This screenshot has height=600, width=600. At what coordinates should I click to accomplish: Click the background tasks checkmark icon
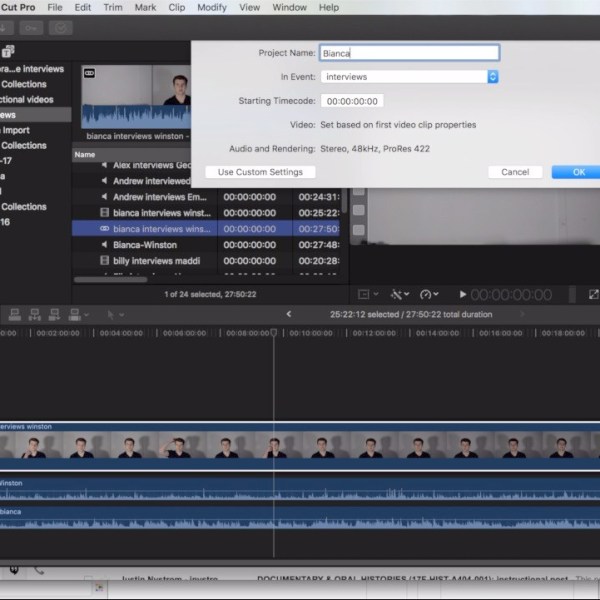tap(62, 28)
